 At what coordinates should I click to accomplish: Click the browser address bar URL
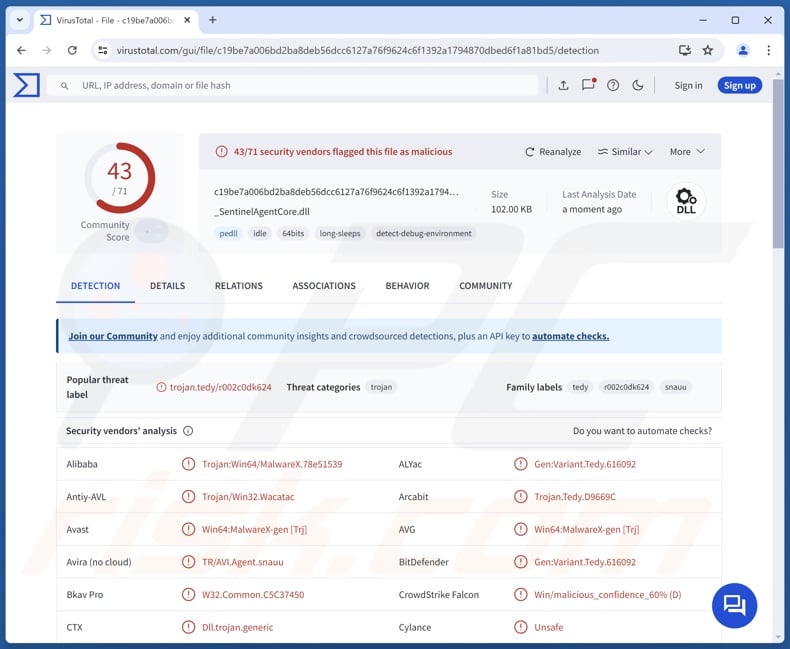coord(357,50)
